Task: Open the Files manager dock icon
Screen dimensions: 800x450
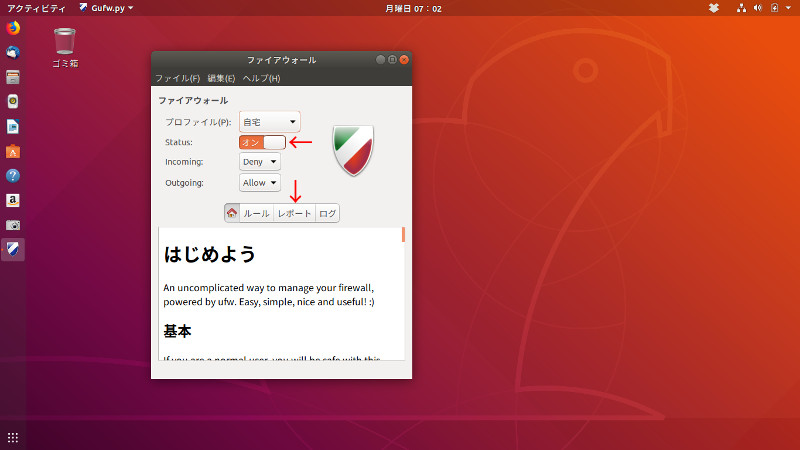Action: [13, 77]
